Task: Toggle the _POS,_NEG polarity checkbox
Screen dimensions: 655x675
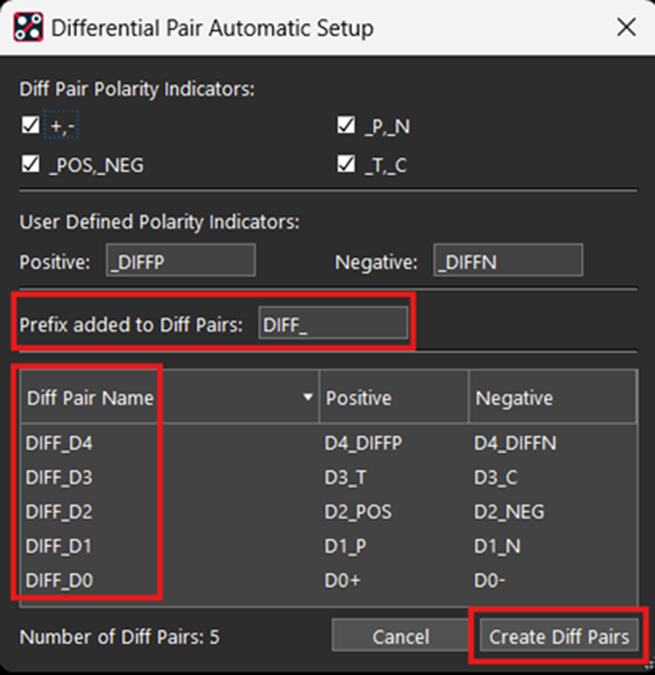Action: coord(30,165)
